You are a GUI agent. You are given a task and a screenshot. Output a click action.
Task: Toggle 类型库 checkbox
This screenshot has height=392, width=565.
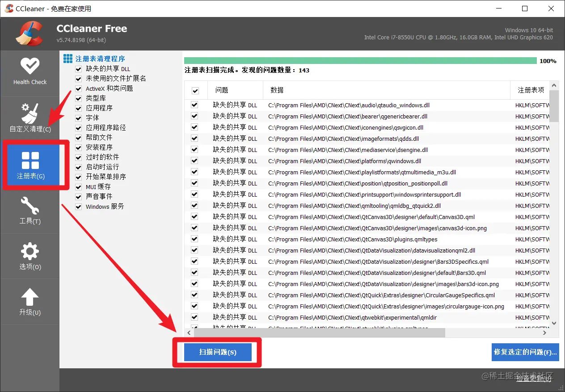[79, 98]
